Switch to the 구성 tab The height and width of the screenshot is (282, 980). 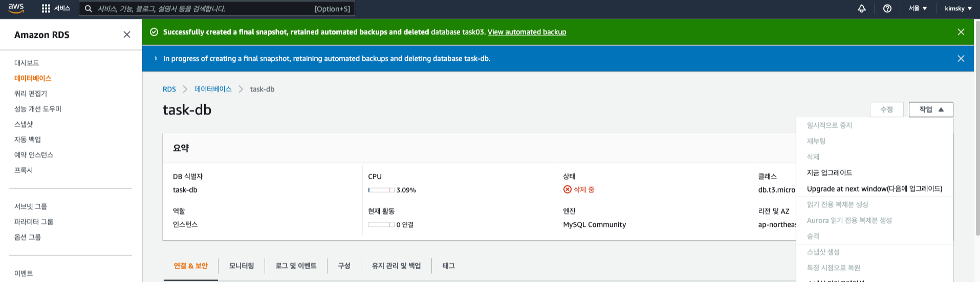tap(344, 266)
